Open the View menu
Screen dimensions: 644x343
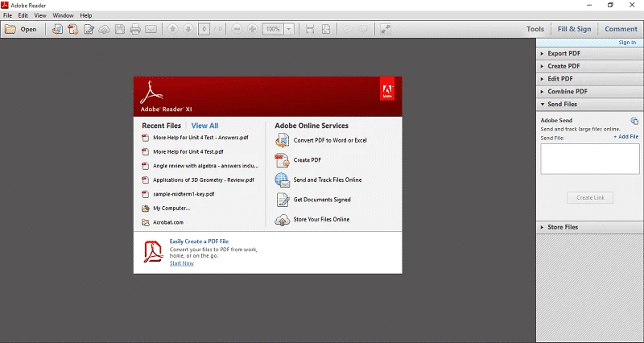[40, 15]
